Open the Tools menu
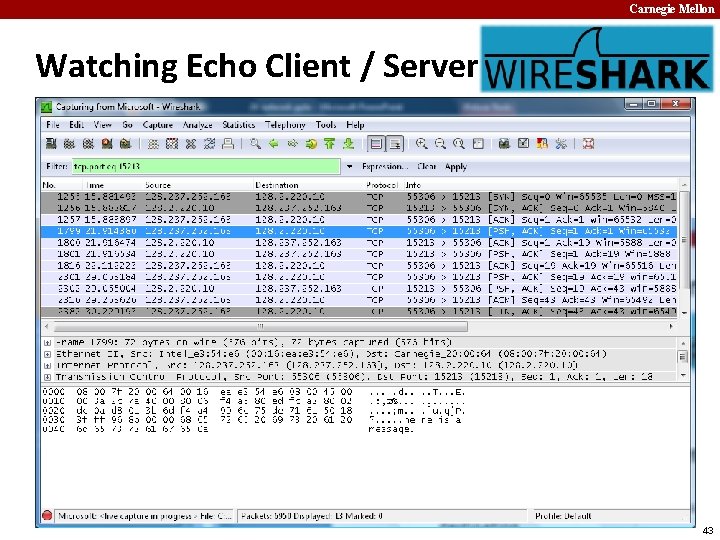Image resolution: width=720 pixels, height=540 pixels. (x=326, y=124)
